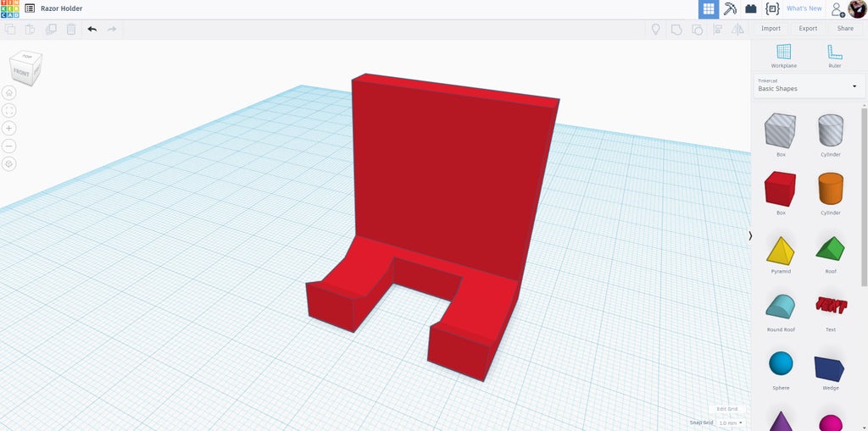Select the purple Cone shape

point(781,421)
